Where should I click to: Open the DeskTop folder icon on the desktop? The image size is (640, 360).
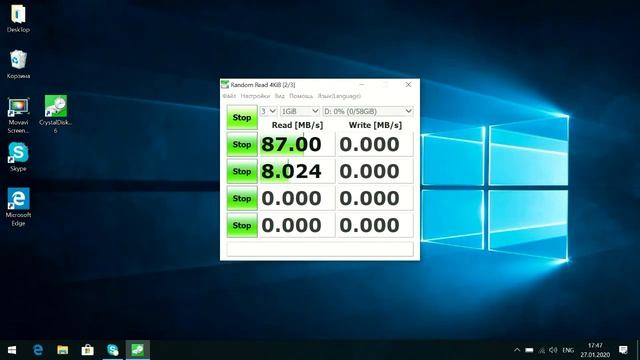tap(18, 18)
